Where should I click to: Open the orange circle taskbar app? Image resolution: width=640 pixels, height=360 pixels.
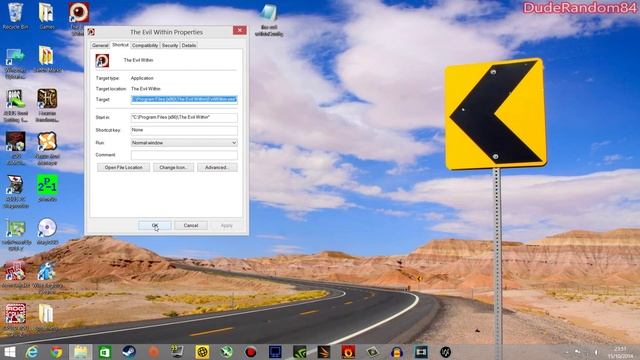(x=153, y=352)
